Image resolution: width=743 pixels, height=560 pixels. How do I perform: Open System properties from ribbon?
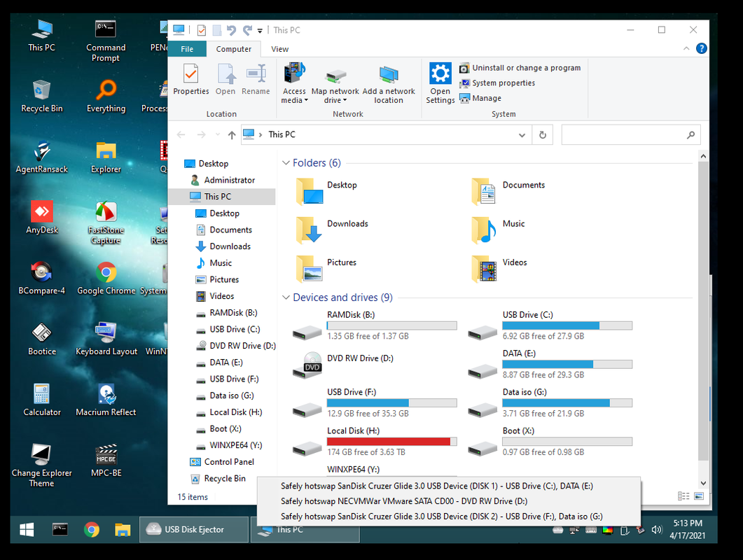[497, 83]
